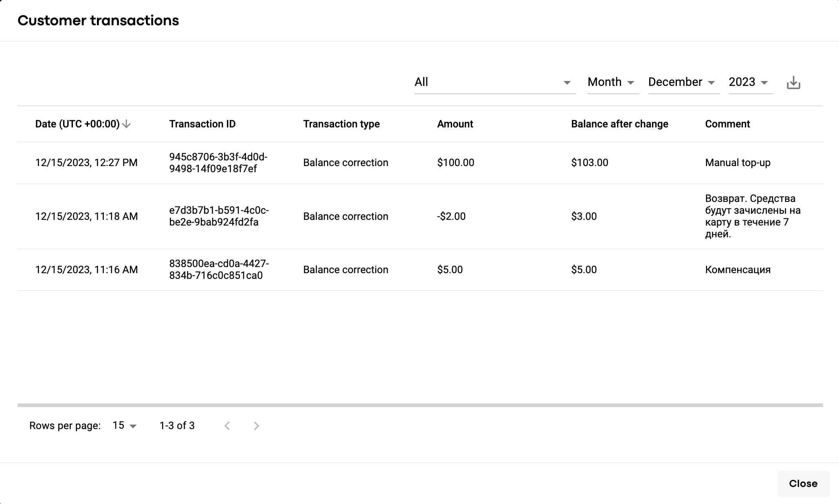Viewport: 839px width, 504px height.
Task: Sort by Date (UTC +00:00) column header
Action: pyautogui.click(x=77, y=124)
